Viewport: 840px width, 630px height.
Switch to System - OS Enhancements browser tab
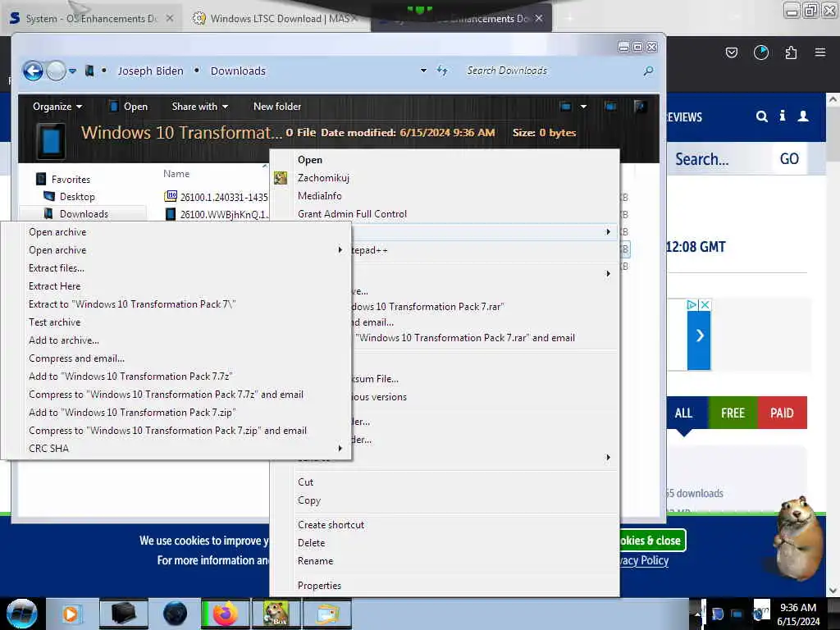[91, 18]
